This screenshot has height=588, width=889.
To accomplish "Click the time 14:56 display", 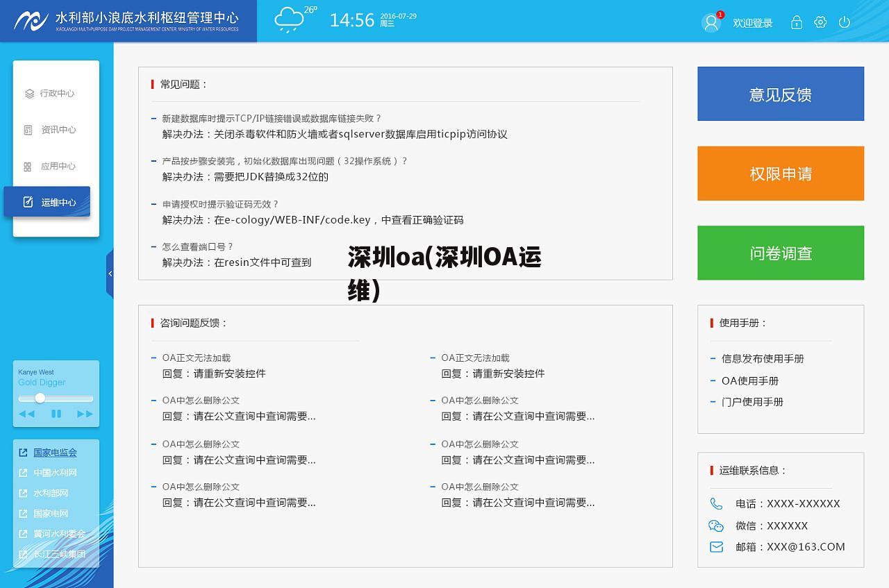I will point(352,21).
